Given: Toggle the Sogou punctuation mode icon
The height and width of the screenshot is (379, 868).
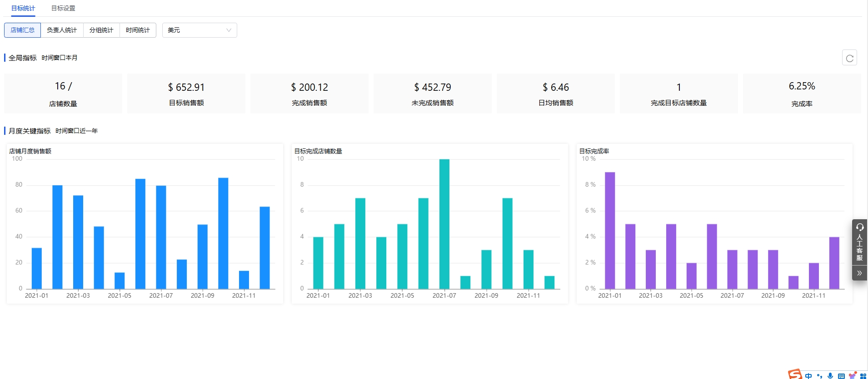Looking at the screenshot, I should pyautogui.click(x=819, y=376).
